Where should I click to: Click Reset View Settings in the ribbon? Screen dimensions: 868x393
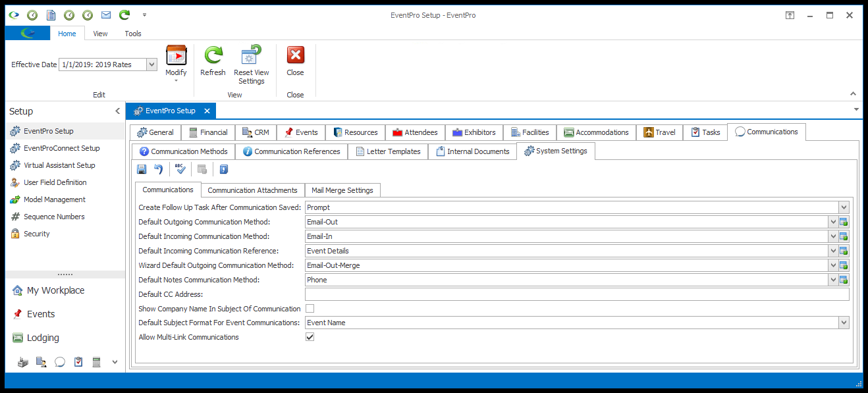[x=252, y=65]
